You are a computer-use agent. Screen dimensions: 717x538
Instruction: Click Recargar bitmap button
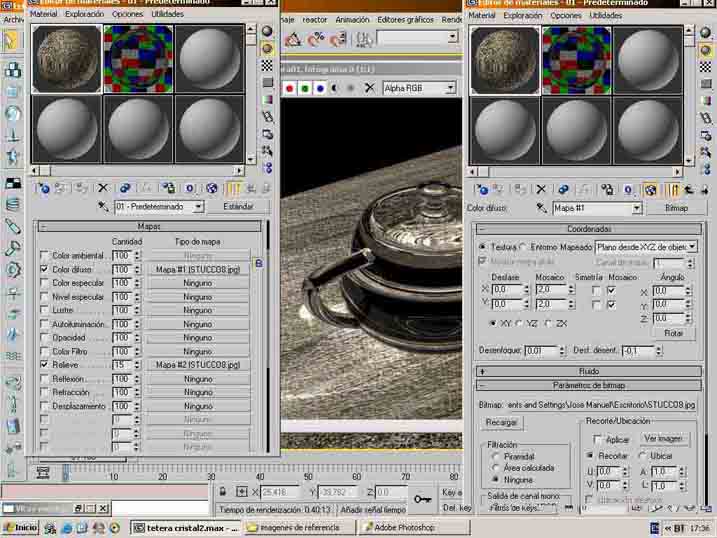(502, 422)
